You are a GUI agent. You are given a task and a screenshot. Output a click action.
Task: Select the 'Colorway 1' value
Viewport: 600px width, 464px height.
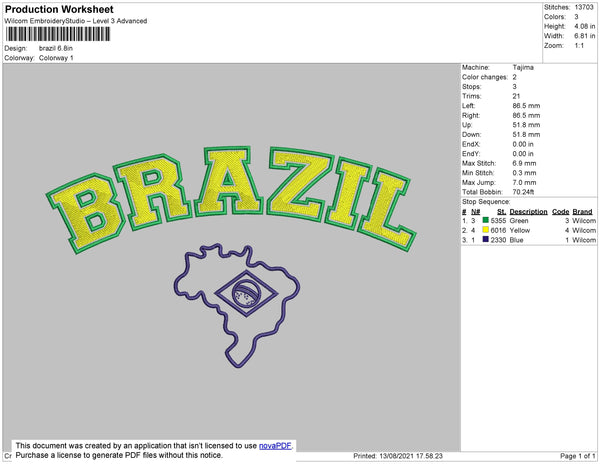[x=56, y=58]
